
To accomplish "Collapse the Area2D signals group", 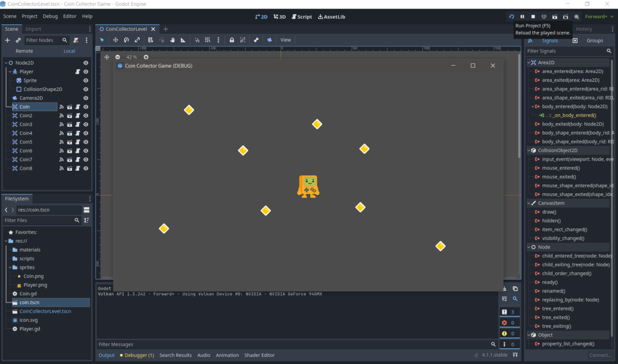I will click(x=529, y=62).
